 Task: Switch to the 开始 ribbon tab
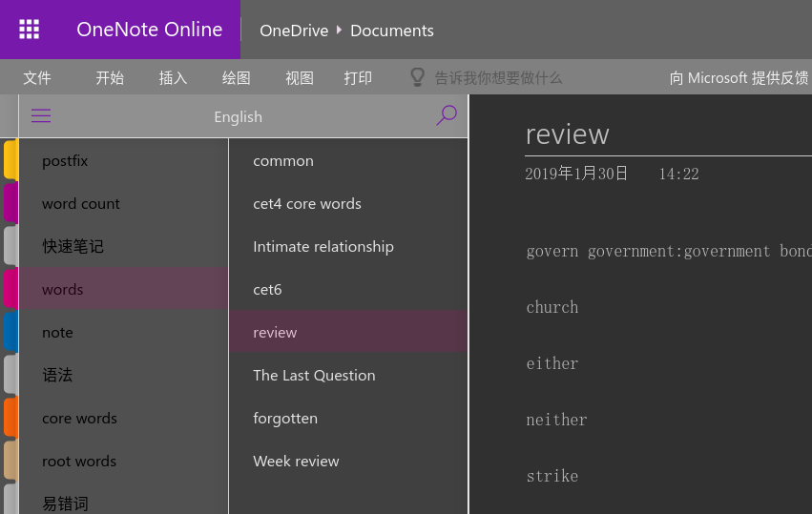pyautogui.click(x=110, y=77)
